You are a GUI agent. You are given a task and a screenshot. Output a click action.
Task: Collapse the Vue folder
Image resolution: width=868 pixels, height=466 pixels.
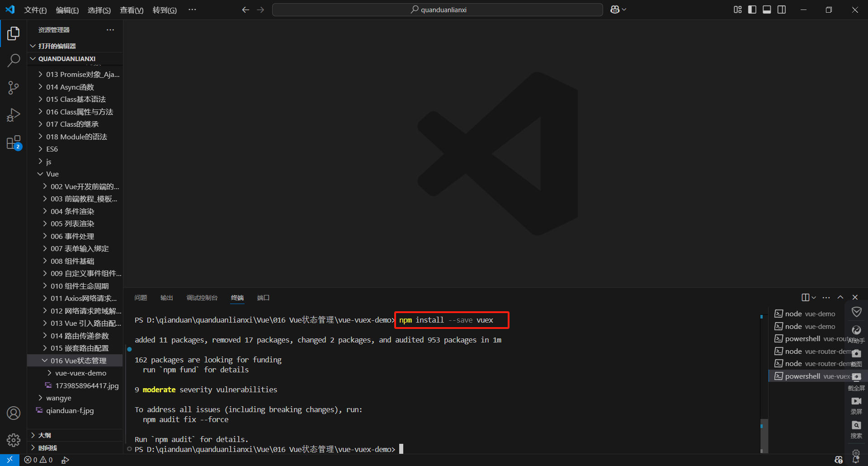pos(75,174)
